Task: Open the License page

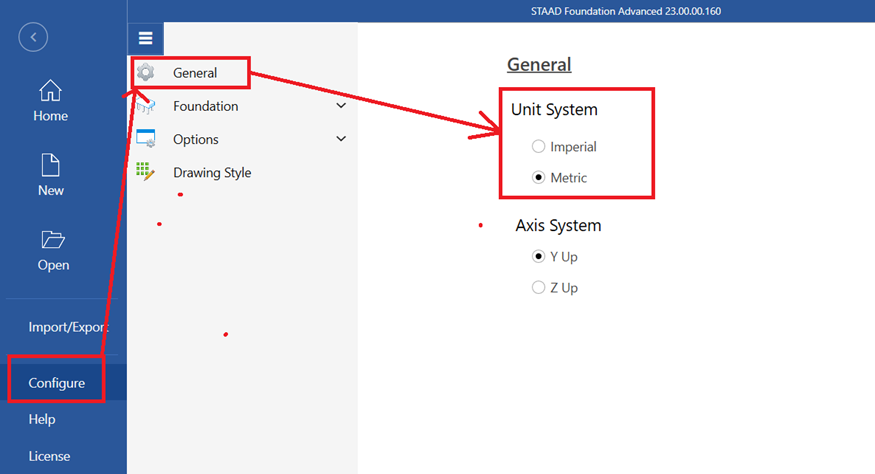Action: coord(49,456)
